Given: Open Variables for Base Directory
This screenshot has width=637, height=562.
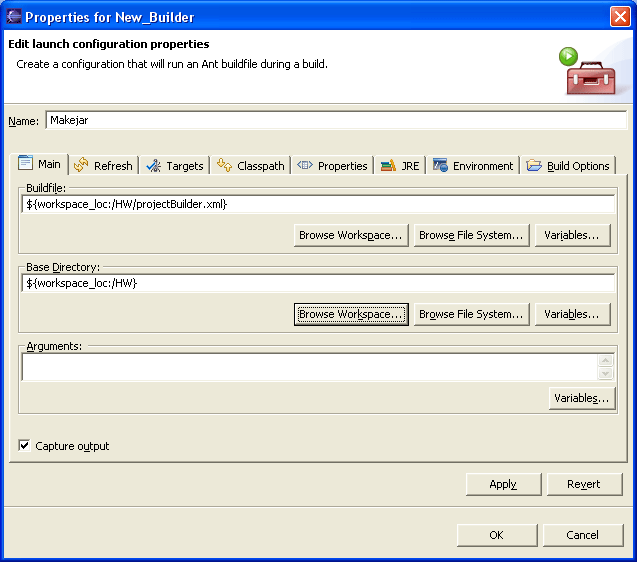Looking at the screenshot, I should click(x=572, y=314).
